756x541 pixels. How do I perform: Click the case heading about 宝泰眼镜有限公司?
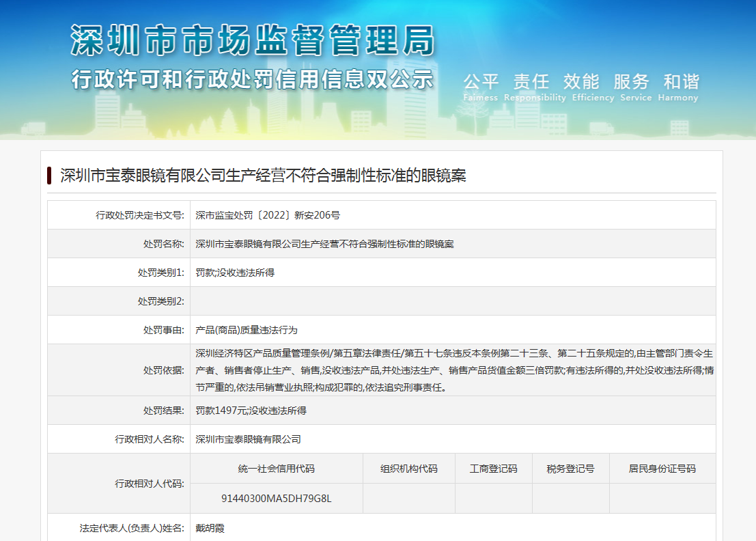tap(263, 176)
